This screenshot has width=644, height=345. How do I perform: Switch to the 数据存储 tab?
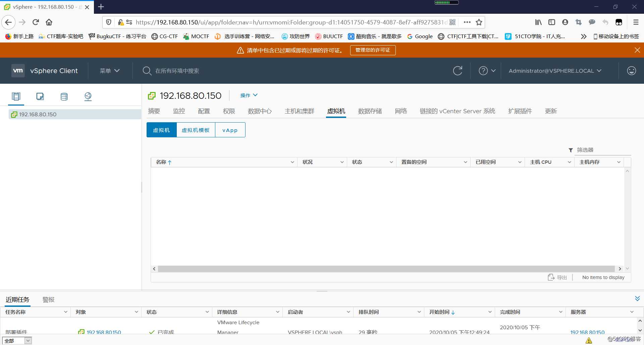(x=370, y=111)
